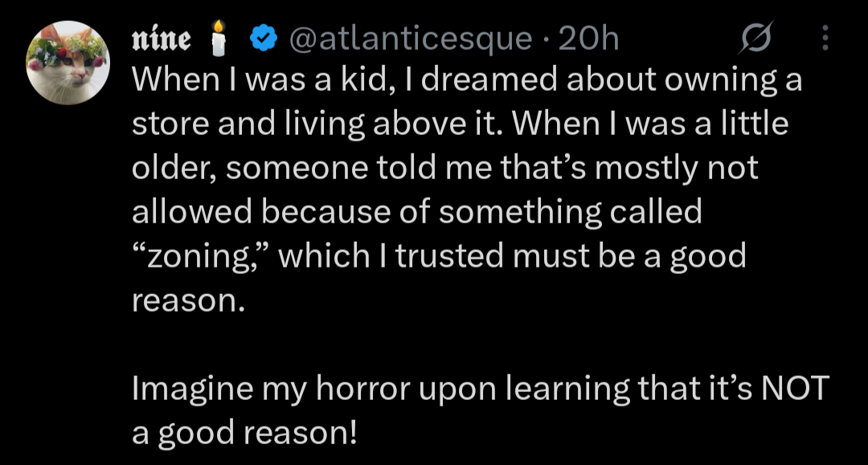Screen dimensions: 868x465
Task: Click the line "allowed because of something called"
Action: 416,213
